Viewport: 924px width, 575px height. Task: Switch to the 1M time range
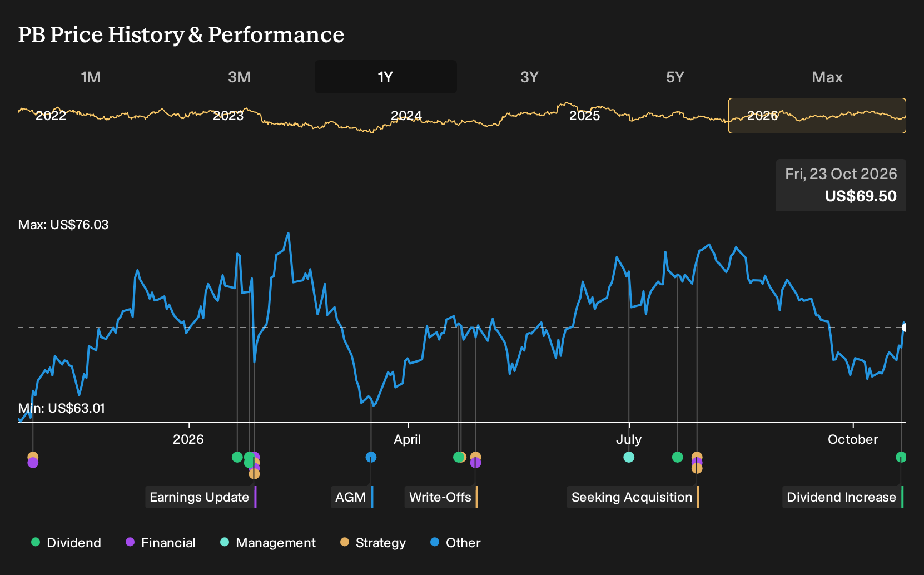(91, 77)
